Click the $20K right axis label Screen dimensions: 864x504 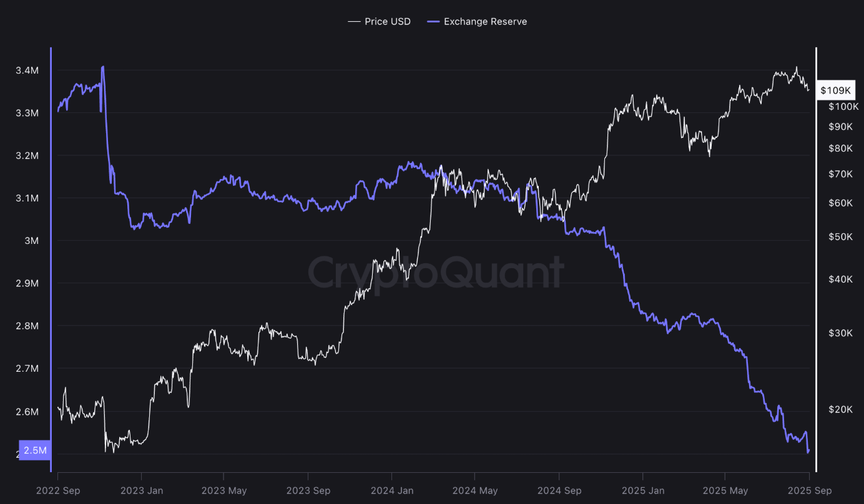point(840,409)
